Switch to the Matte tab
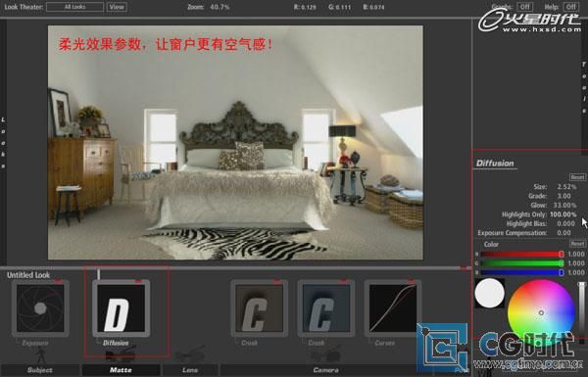Screen dimensions: 588x377 121,370
